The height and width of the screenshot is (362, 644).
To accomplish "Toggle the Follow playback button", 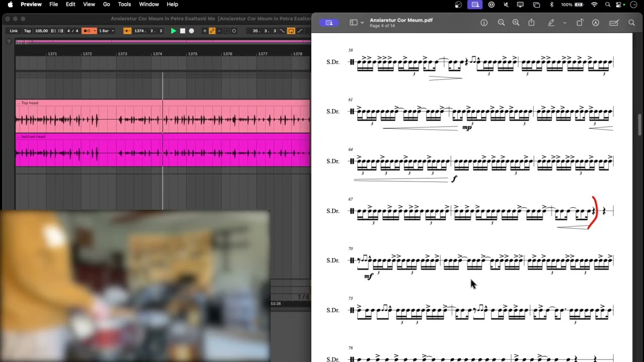I will coord(127,31).
